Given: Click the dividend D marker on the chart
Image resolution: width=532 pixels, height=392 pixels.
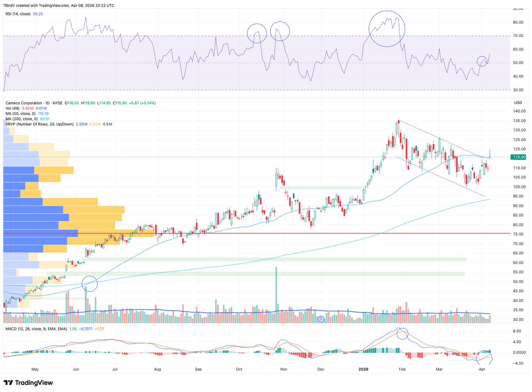Looking at the screenshot, I should tap(322, 319).
